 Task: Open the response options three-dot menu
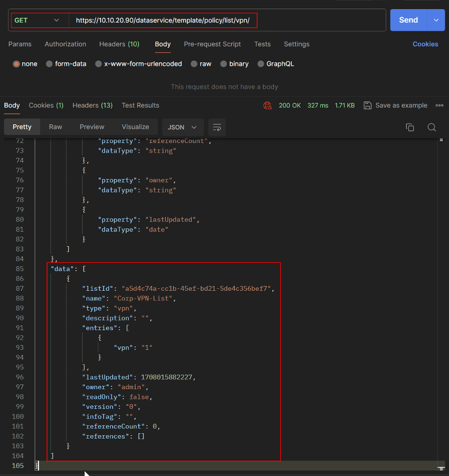pyautogui.click(x=439, y=105)
